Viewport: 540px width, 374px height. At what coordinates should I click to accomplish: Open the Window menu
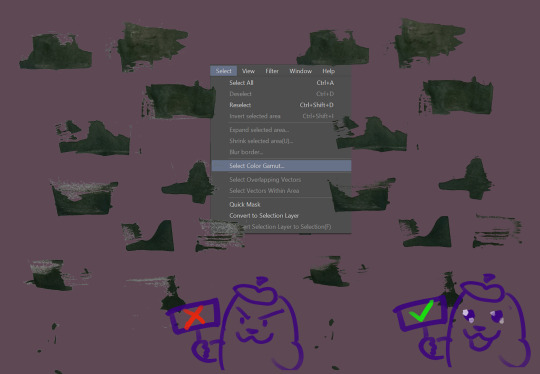tap(300, 71)
